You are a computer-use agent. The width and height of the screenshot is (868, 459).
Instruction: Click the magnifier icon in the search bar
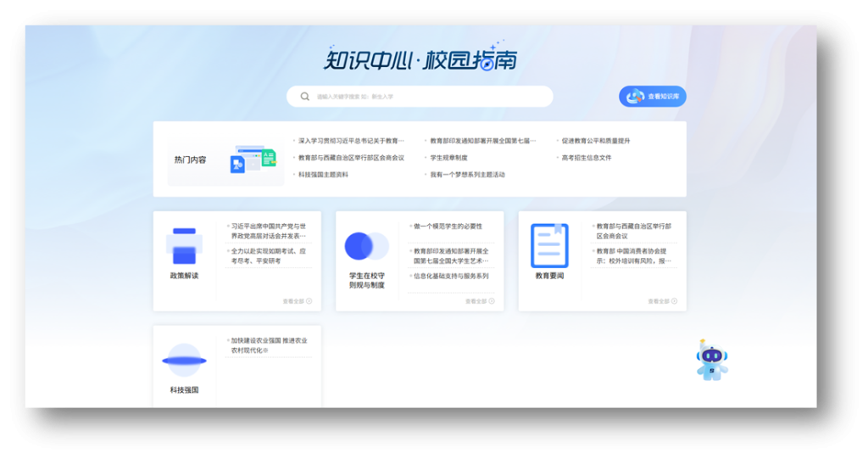(x=304, y=97)
